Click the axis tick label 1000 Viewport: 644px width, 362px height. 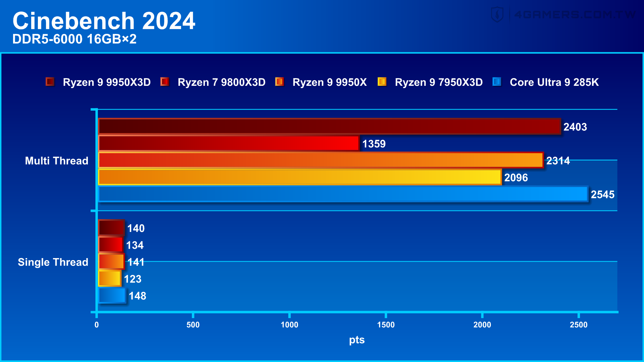(289, 324)
